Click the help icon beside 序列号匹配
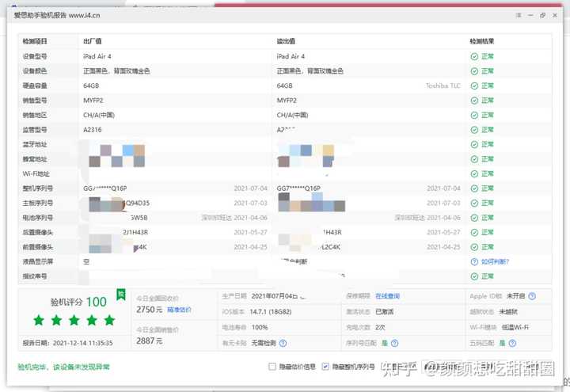 tap(395, 343)
